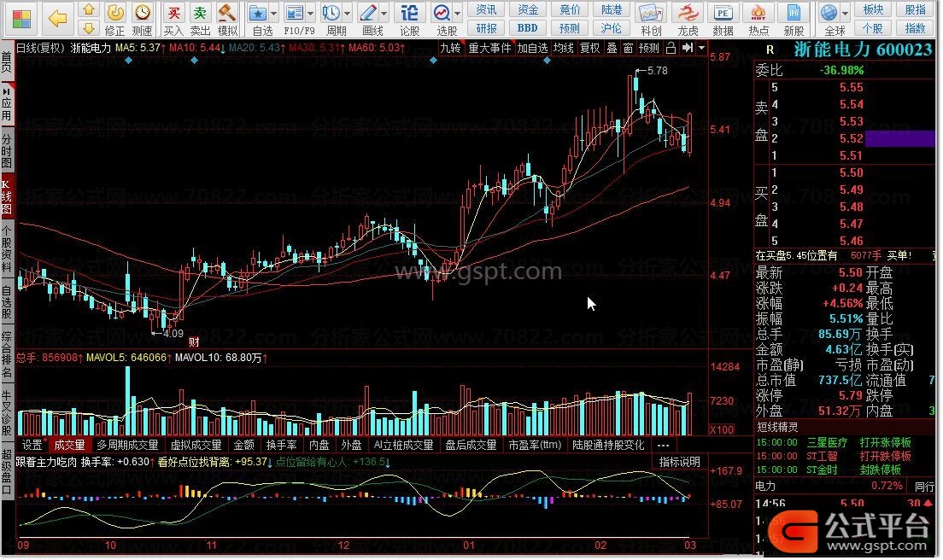Expand the F10/F9 dropdown arrow
This screenshot has width=943, height=560.
click(311, 13)
